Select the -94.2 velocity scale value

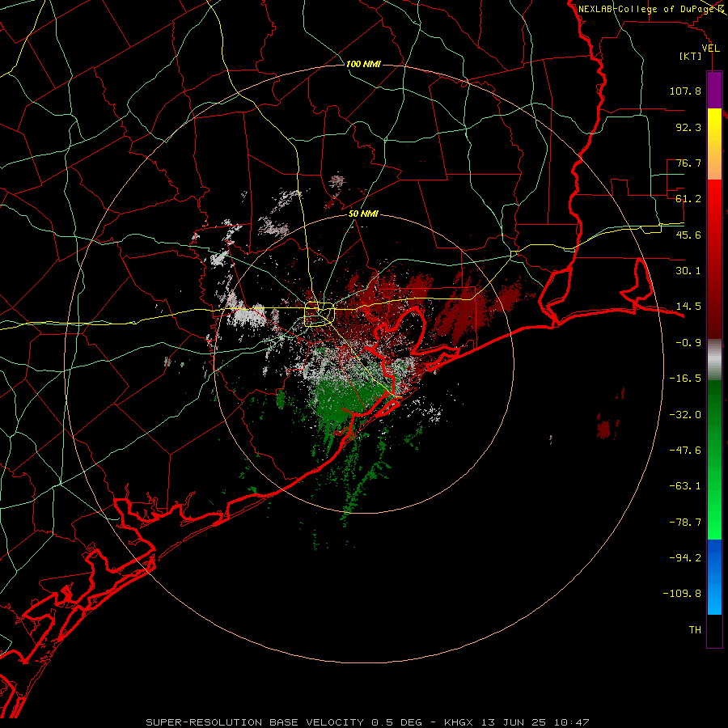pyautogui.click(x=685, y=558)
